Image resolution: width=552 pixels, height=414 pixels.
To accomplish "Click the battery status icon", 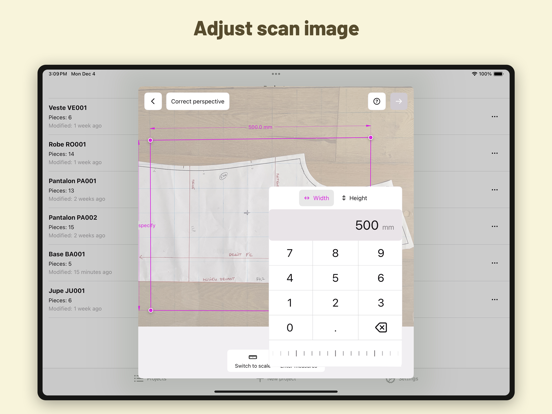I will (498, 74).
